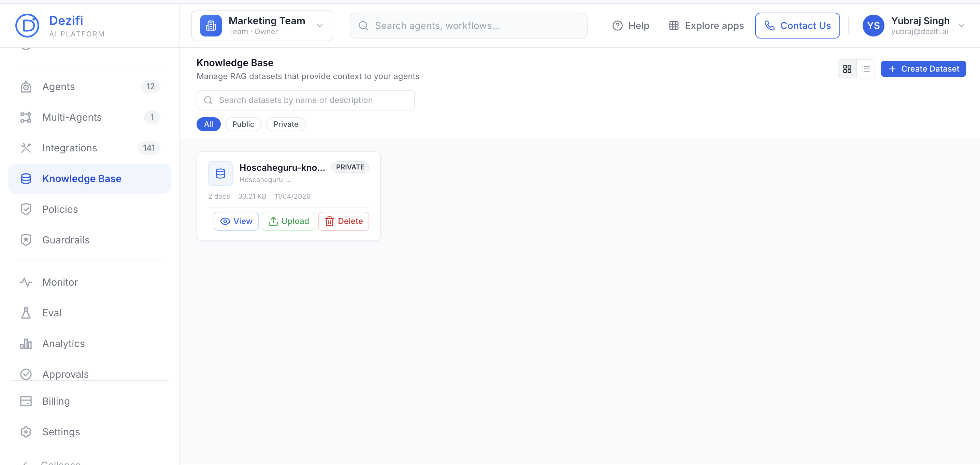Open the Marketing Team workspace dropdown
Screen dimensions: 980x465
pos(262,26)
